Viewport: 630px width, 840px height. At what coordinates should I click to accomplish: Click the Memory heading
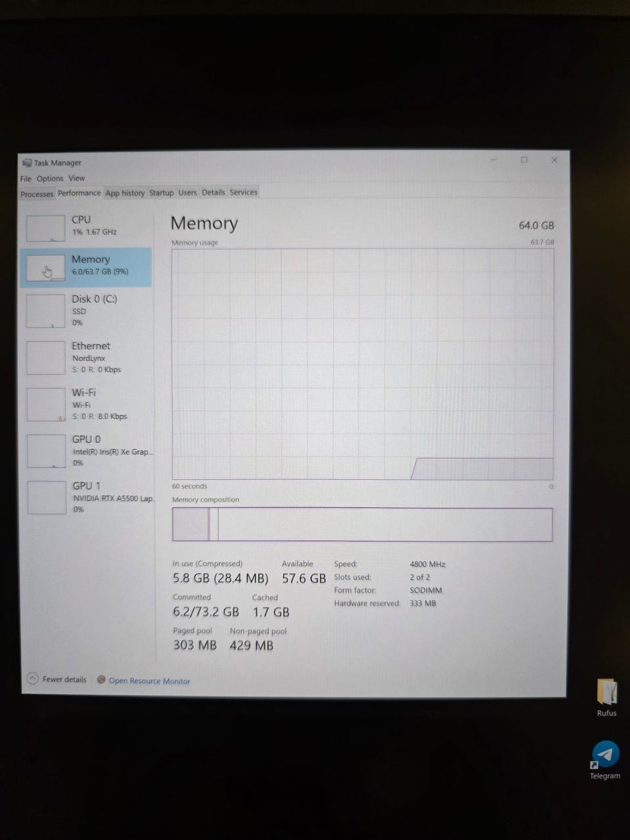pos(204,223)
